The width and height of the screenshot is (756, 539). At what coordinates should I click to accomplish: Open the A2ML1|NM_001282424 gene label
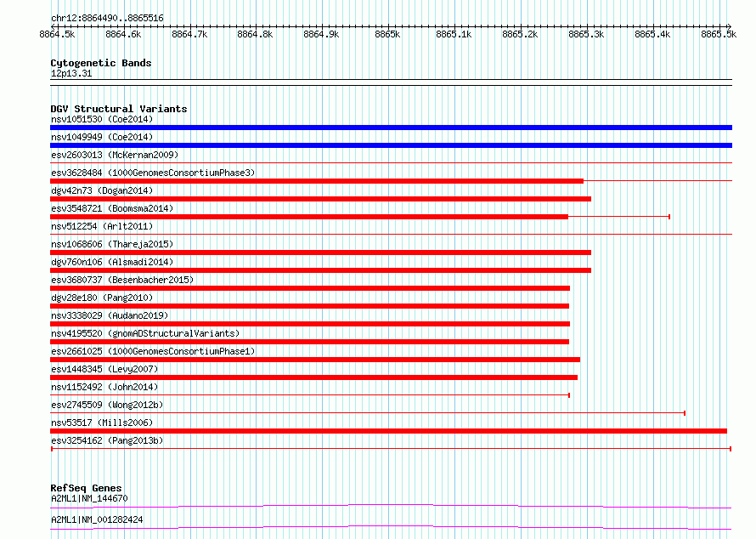[97, 519]
